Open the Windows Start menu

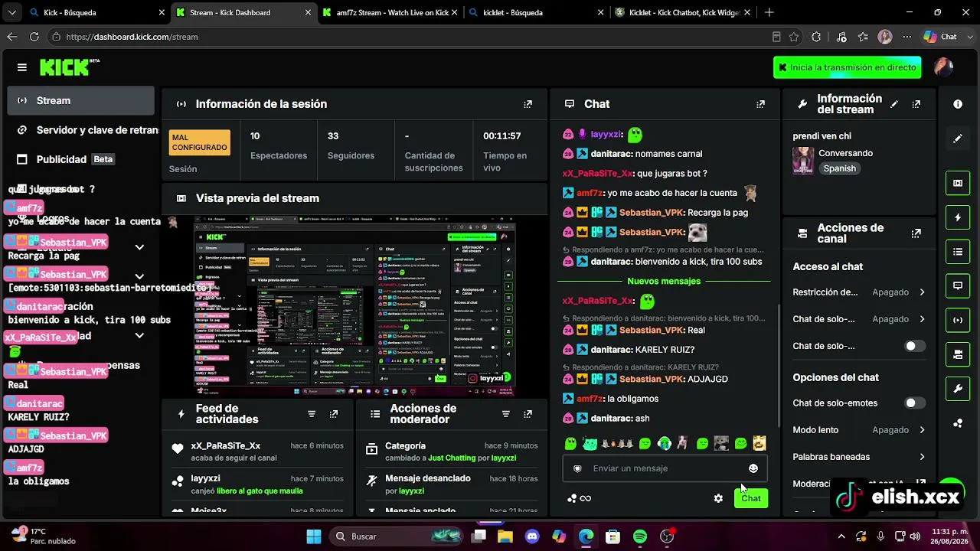tap(313, 536)
